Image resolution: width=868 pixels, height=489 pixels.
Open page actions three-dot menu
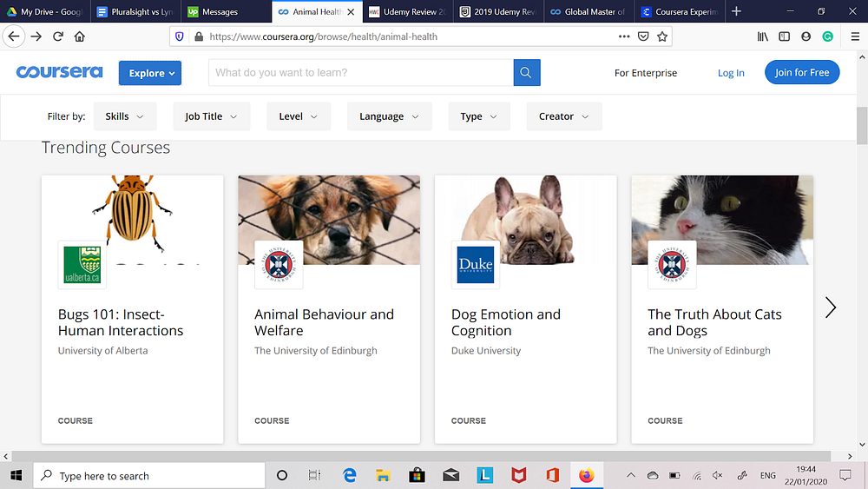point(624,36)
